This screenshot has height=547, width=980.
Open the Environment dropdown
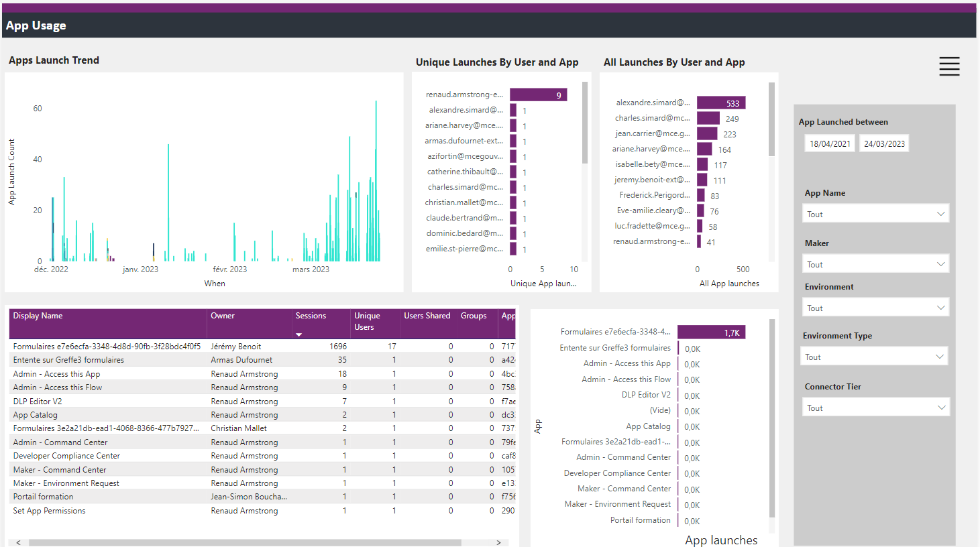point(876,308)
